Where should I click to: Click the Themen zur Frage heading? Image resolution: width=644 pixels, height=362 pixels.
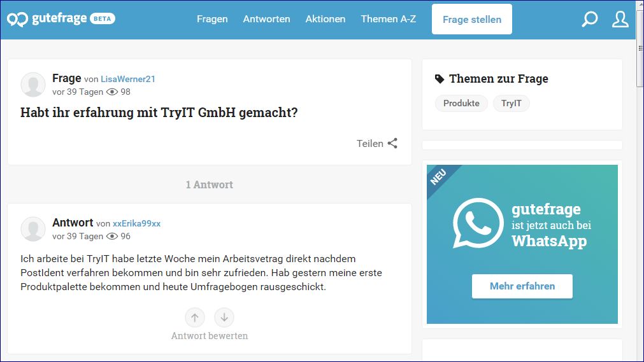(x=499, y=79)
